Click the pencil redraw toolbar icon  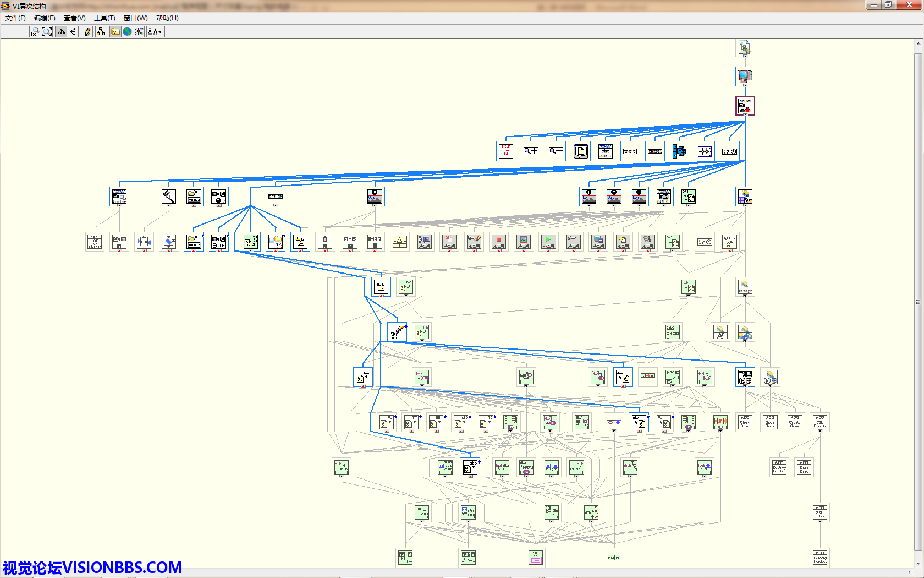pyautogui.click(x=87, y=32)
